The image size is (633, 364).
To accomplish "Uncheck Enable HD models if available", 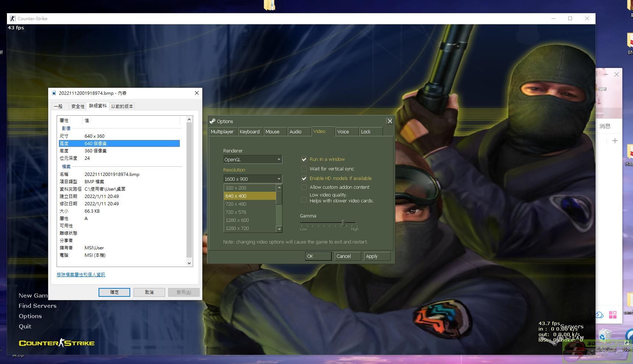I will (304, 178).
